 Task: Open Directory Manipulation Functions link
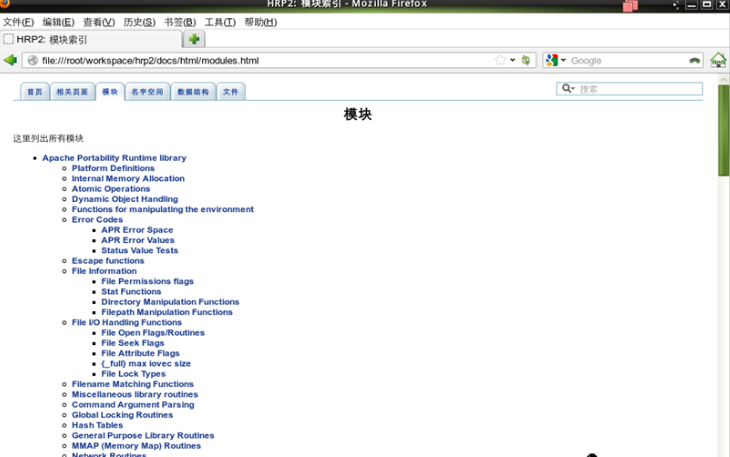(170, 302)
